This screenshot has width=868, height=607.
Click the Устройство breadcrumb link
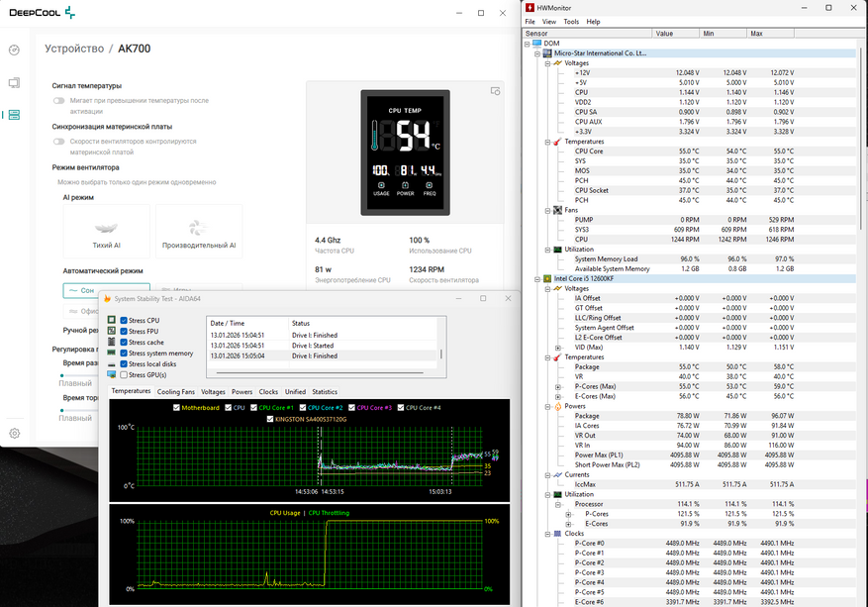pos(74,49)
